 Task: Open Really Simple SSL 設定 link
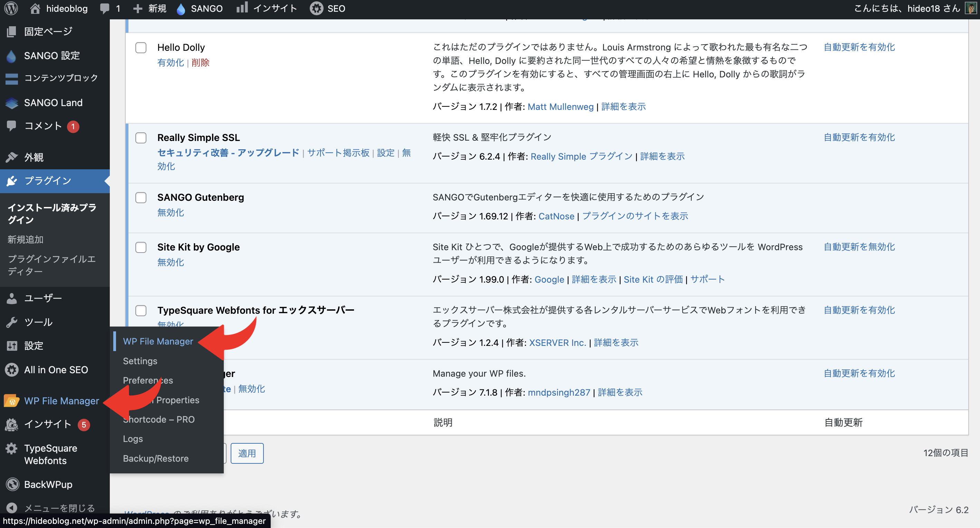(x=385, y=153)
